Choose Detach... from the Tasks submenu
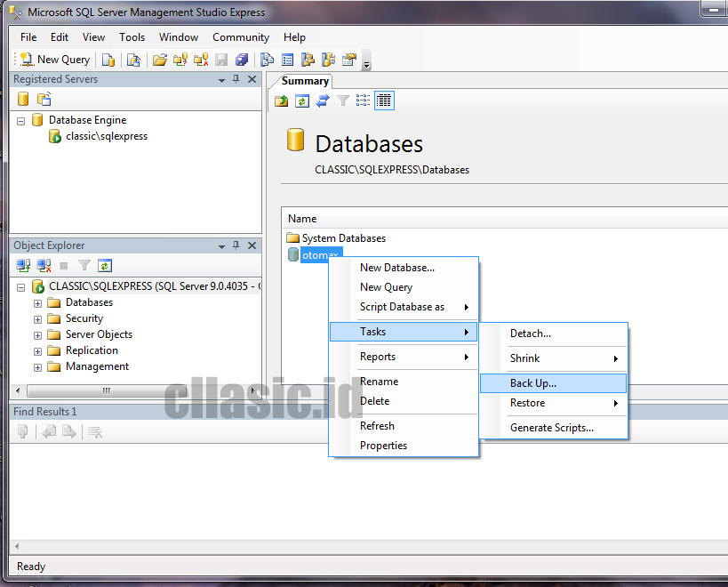Viewport: 728px width, 587px height. [x=553, y=334]
